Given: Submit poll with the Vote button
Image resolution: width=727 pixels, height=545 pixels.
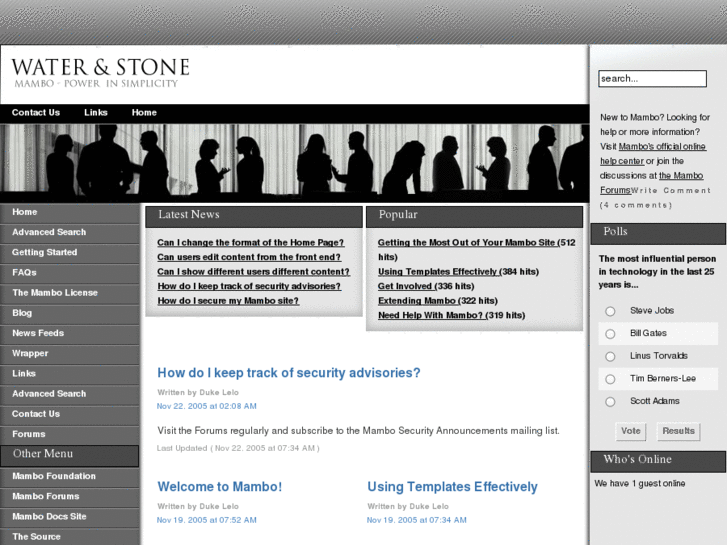Looking at the screenshot, I should click(x=631, y=431).
